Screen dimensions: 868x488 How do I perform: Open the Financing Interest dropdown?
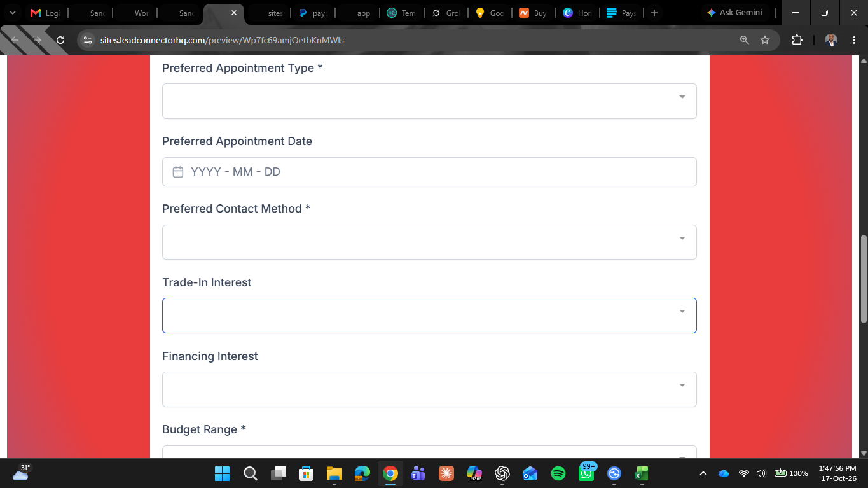(x=429, y=389)
